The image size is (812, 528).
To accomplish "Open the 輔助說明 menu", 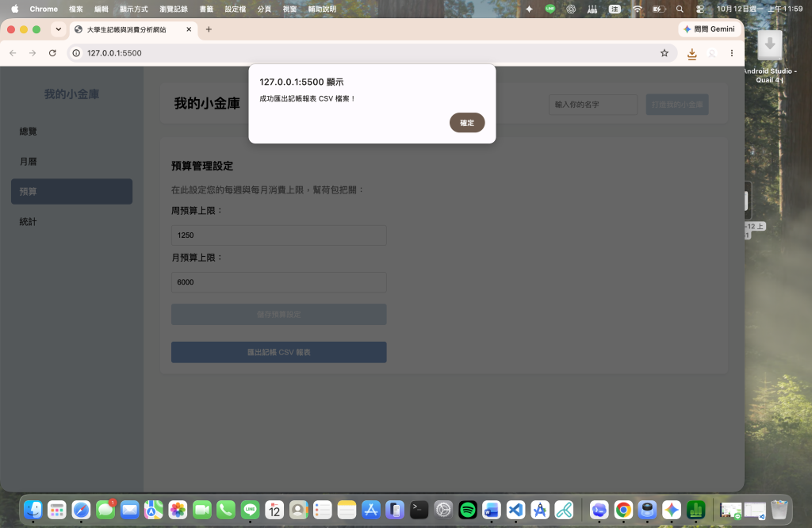I will (322, 9).
